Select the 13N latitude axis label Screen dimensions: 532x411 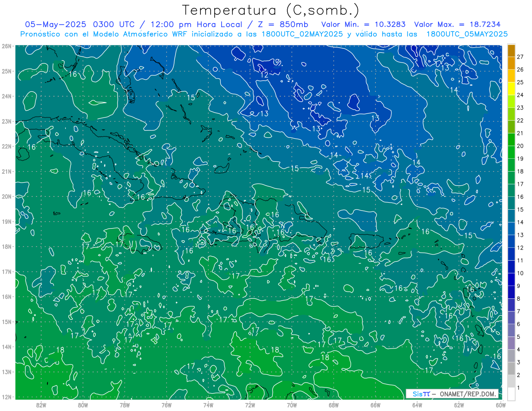6,372
